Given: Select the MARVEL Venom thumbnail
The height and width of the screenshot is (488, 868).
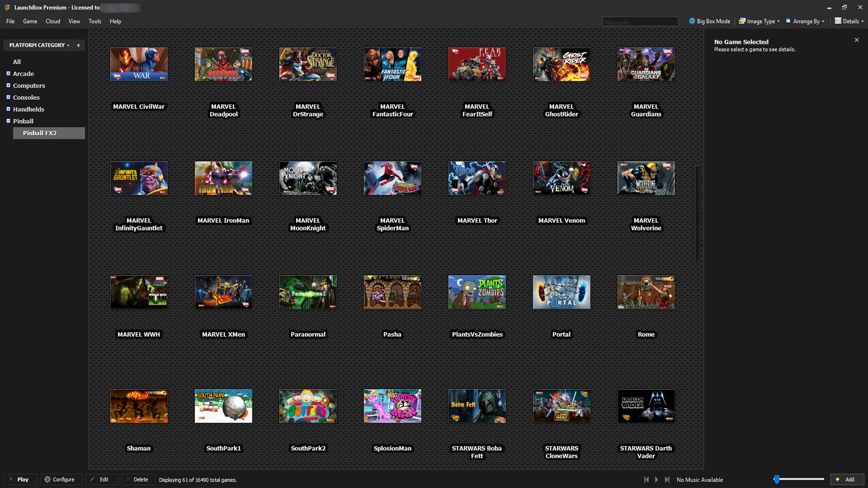Looking at the screenshot, I should pyautogui.click(x=561, y=178).
